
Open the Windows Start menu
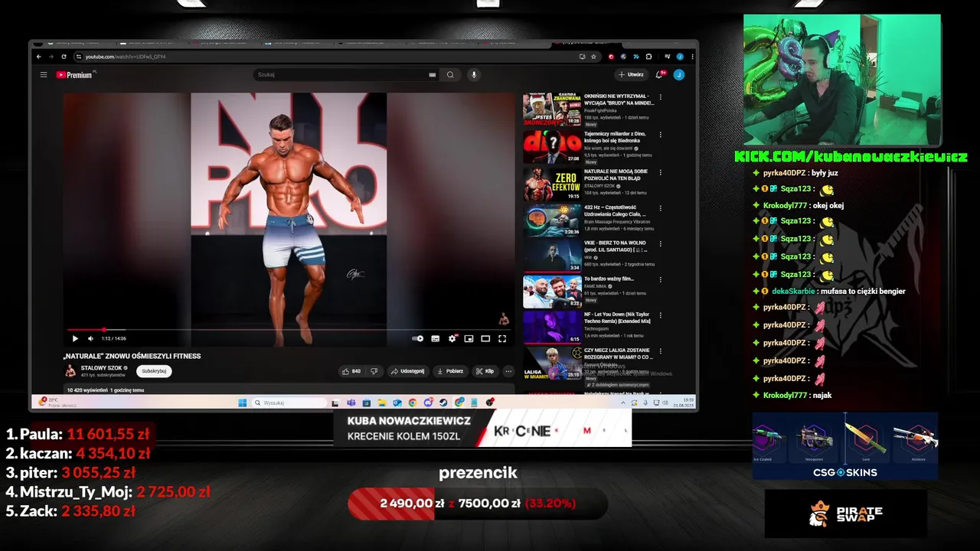(242, 403)
